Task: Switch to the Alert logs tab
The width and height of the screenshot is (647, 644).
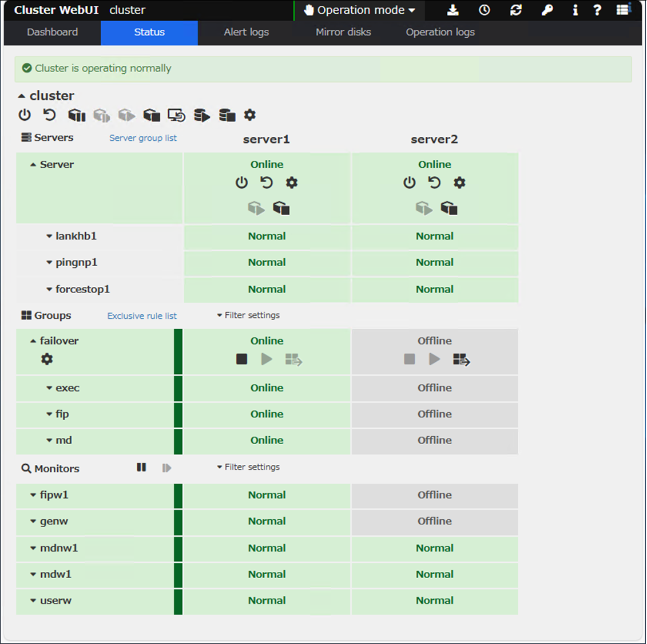Action: 246,33
